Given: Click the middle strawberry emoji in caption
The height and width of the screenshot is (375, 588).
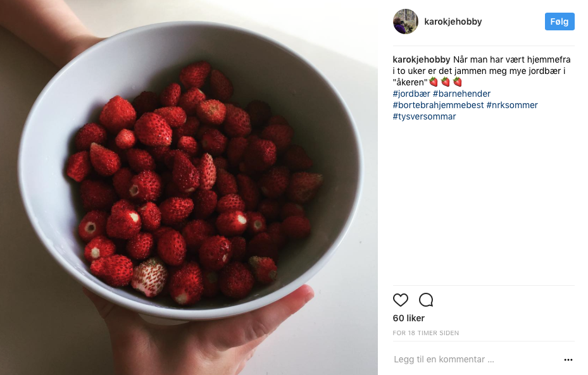Looking at the screenshot, I should click(x=446, y=82).
